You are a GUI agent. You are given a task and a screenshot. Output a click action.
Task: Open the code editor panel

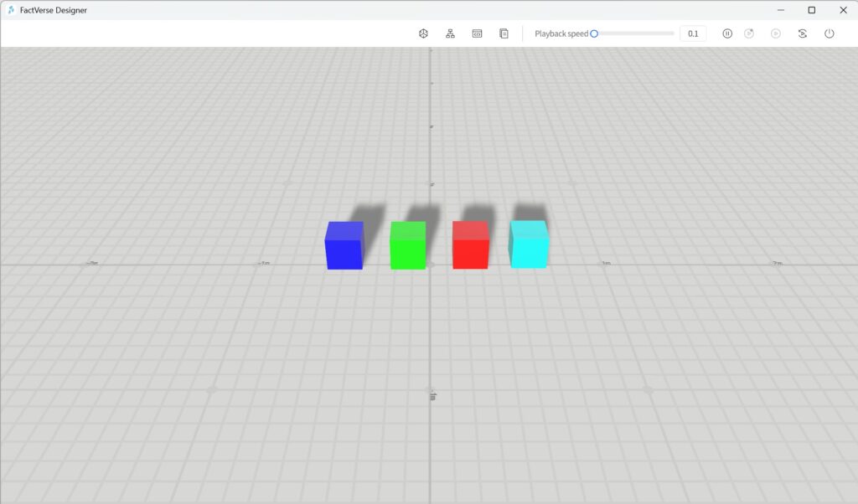(477, 33)
